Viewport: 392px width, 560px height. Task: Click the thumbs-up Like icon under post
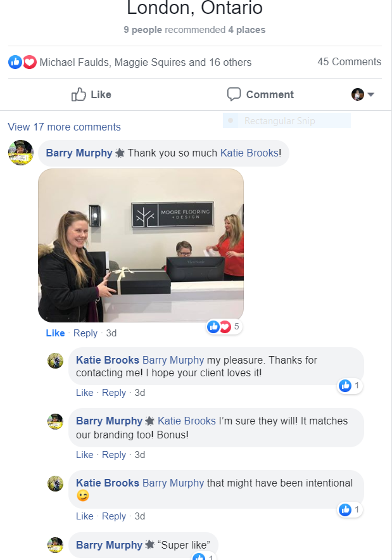[79, 94]
